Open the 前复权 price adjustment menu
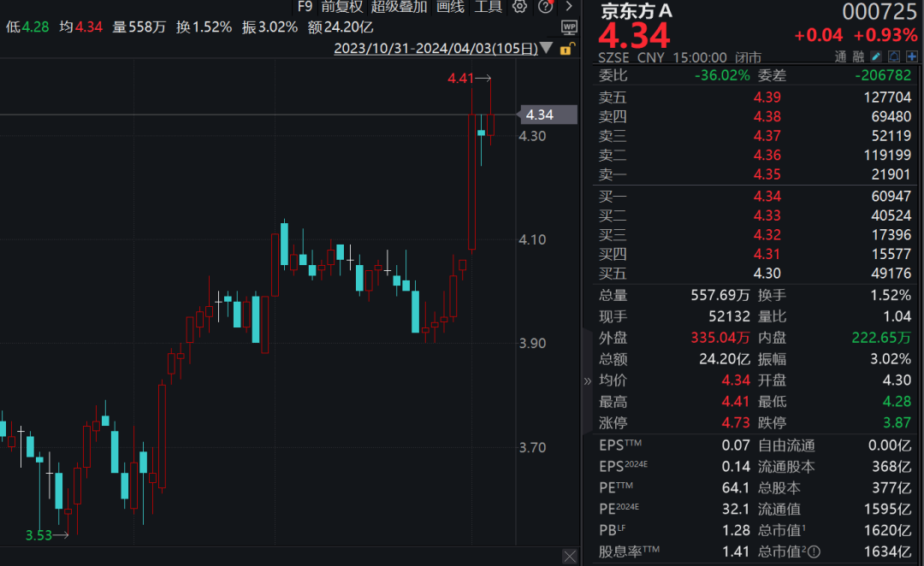 click(342, 7)
